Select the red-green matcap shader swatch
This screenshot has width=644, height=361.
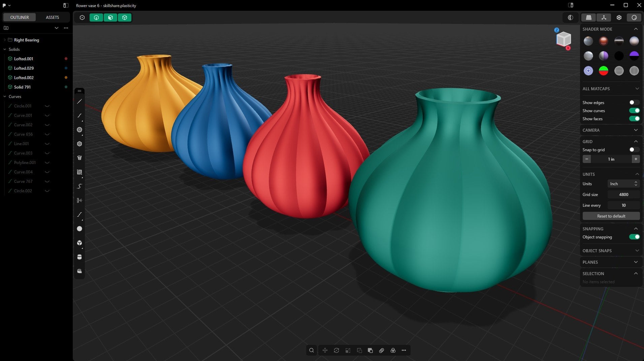pyautogui.click(x=603, y=71)
